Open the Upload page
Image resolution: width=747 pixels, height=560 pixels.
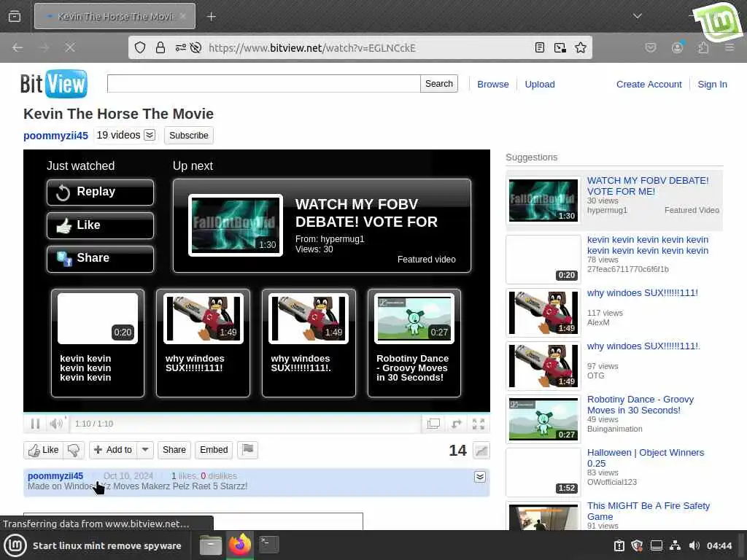pos(539,85)
